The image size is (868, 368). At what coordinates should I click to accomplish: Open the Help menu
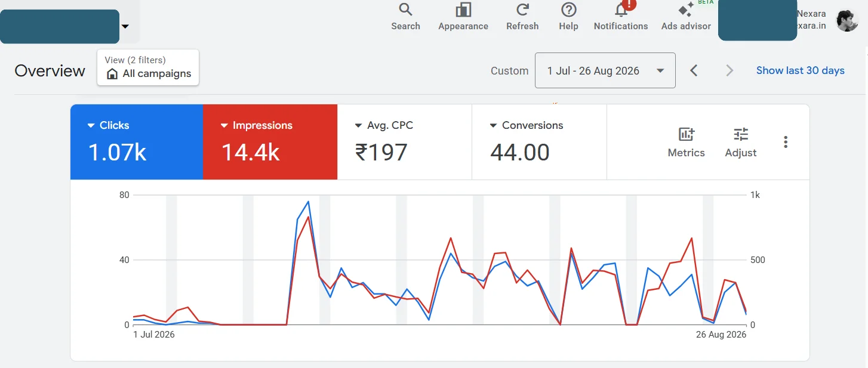click(x=568, y=17)
